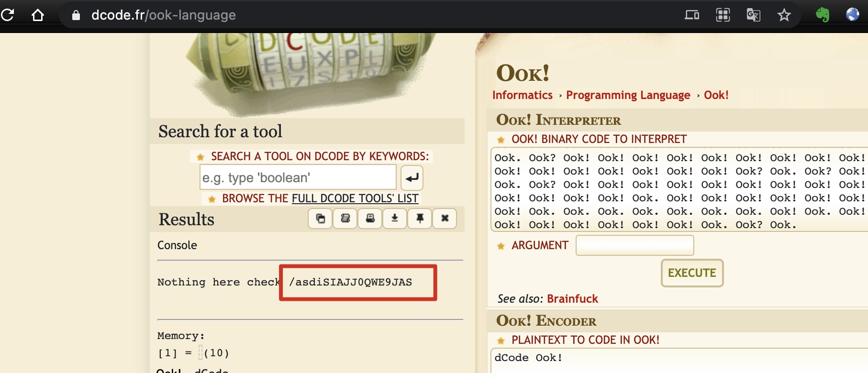Open the Programming Language breadcrumb
Image resolution: width=868 pixels, height=373 pixels.
(x=628, y=95)
